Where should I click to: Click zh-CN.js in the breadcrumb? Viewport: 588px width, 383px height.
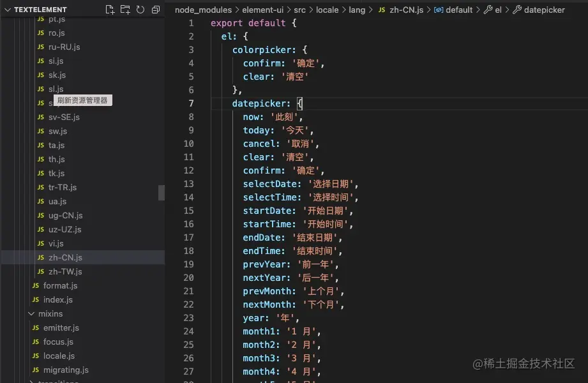coord(406,10)
